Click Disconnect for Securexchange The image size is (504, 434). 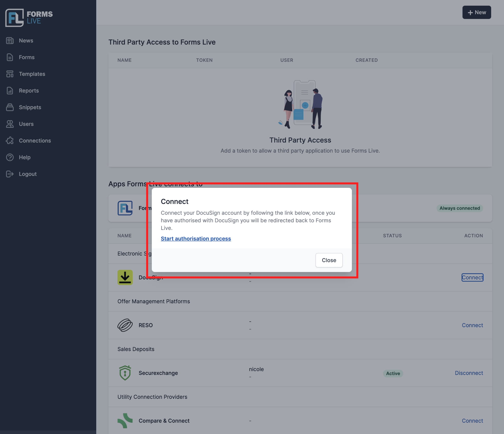coord(469,373)
